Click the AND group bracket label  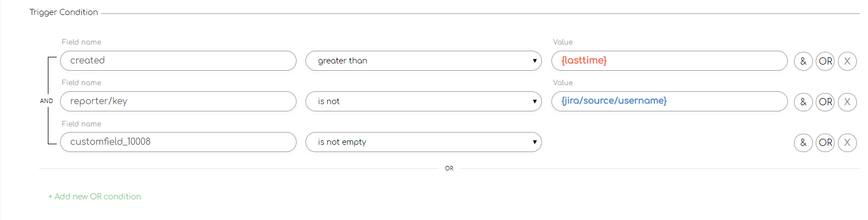(47, 101)
